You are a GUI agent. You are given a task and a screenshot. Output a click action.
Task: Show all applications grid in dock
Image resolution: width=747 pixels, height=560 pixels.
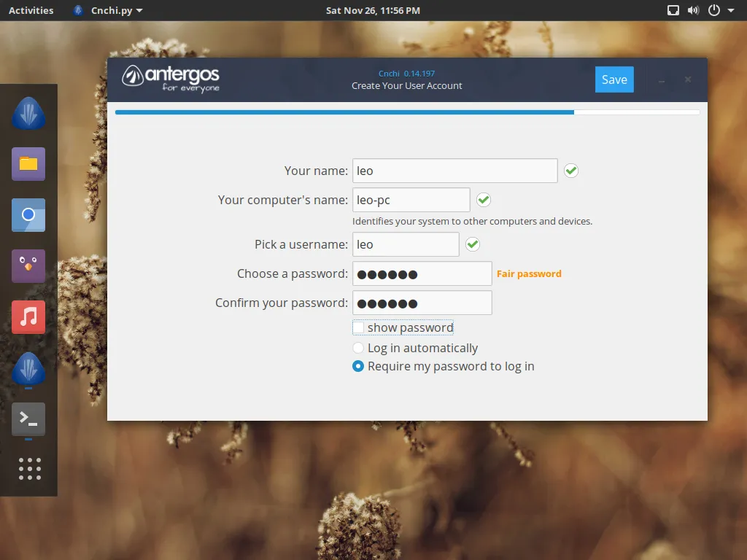[x=29, y=469]
